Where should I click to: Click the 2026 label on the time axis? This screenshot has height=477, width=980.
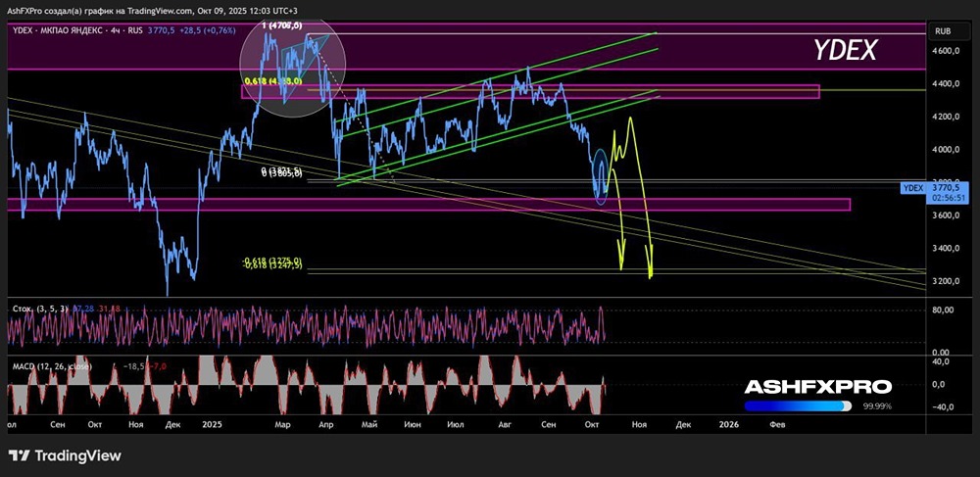click(728, 425)
